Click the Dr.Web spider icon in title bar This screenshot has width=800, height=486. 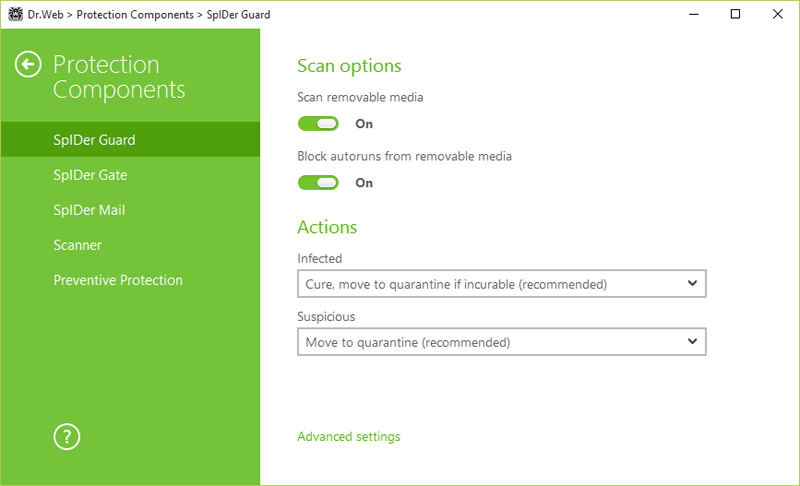14,15
